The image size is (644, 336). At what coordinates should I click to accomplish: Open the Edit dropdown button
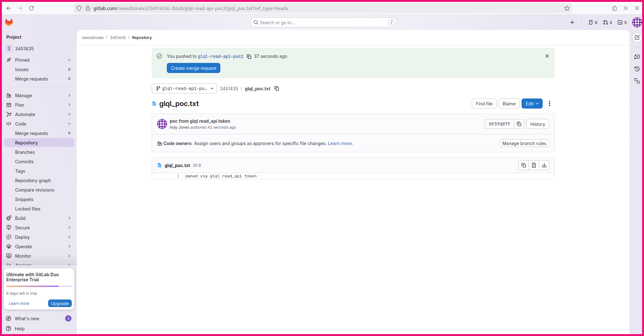[532, 104]
